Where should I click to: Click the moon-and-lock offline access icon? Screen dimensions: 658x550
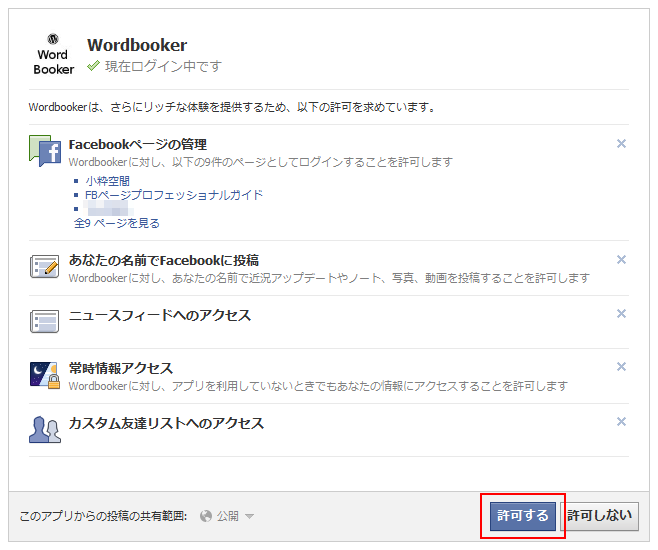tap(44, 375)
